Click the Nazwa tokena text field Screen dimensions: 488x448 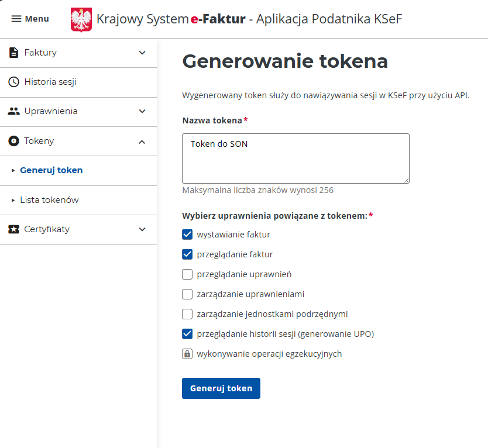(x=295, y=158)
